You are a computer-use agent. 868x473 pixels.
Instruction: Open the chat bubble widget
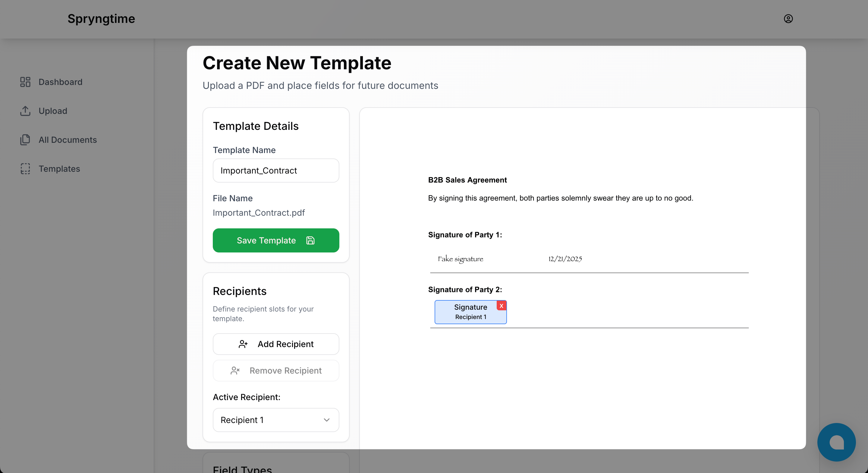(x=836, y=442)
